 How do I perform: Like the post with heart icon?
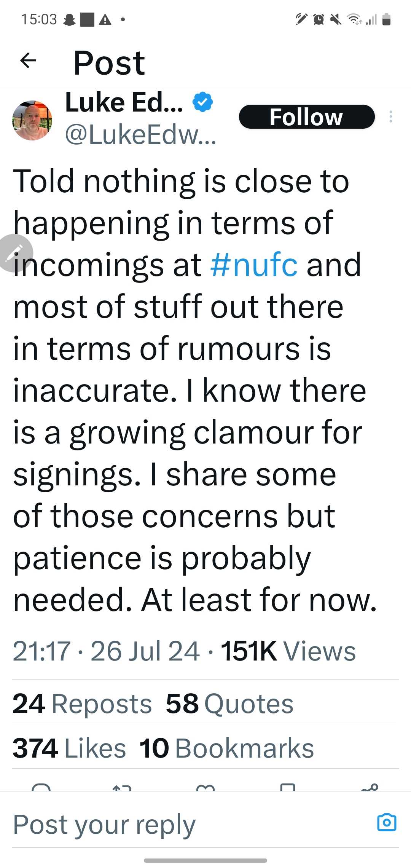[205, 787]
